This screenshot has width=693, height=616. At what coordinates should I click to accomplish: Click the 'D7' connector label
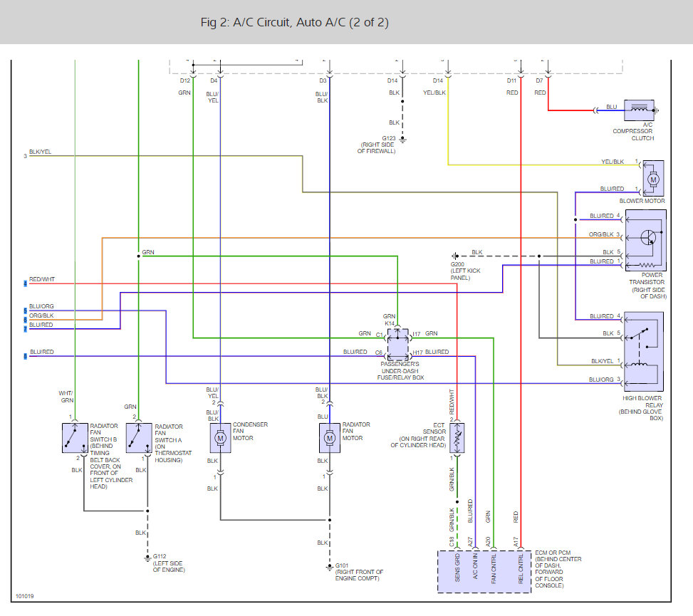(539, 80)
